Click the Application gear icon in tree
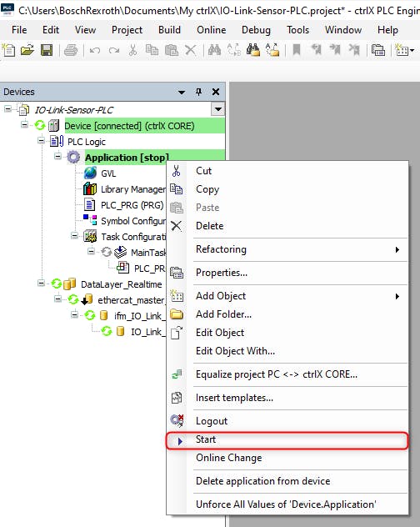Viewport: 420px width, 527px height. click(73, 158)
